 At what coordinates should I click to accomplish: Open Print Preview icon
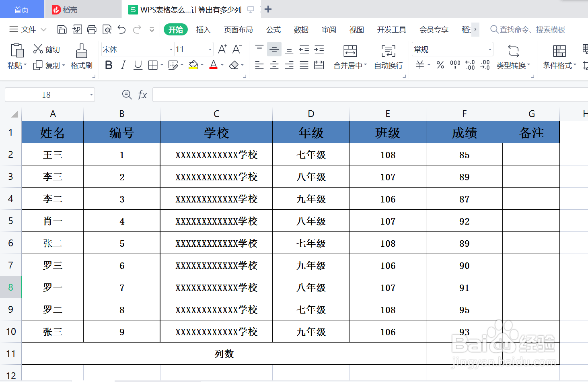point(107,29)
